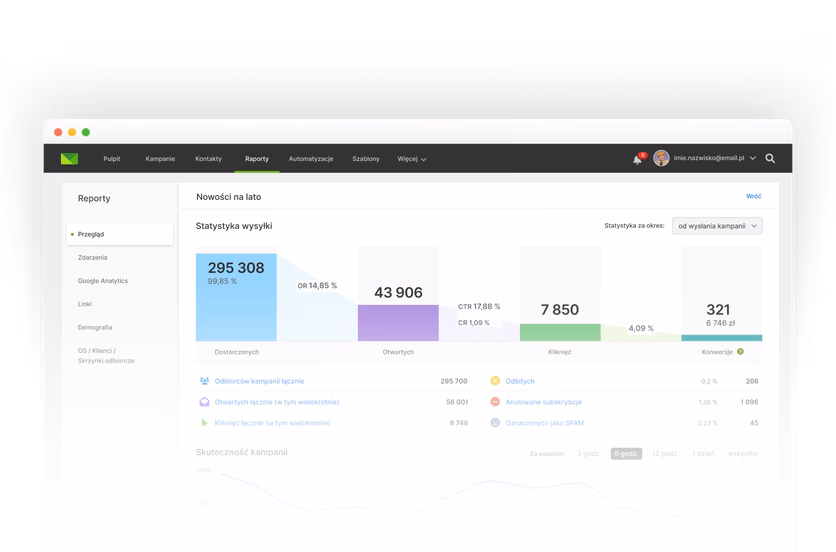Select the 1 dzień time range
Image resolution: width=836 pixels, height=552 pixels.
coord(703,453)
